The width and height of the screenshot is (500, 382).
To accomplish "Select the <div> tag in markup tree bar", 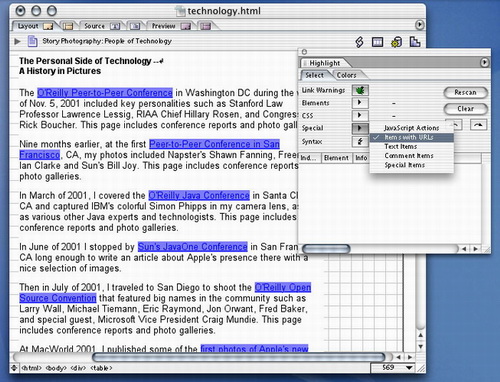I will [78, 368].
